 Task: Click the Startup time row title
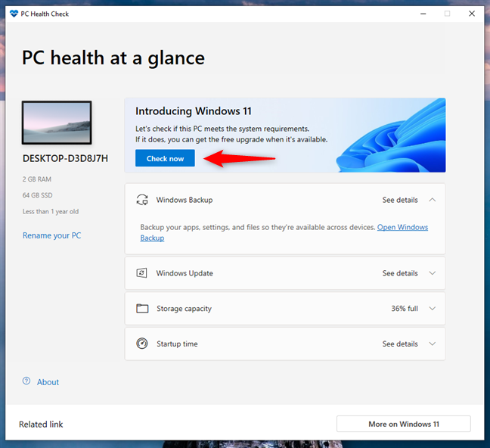pos(177,344)
